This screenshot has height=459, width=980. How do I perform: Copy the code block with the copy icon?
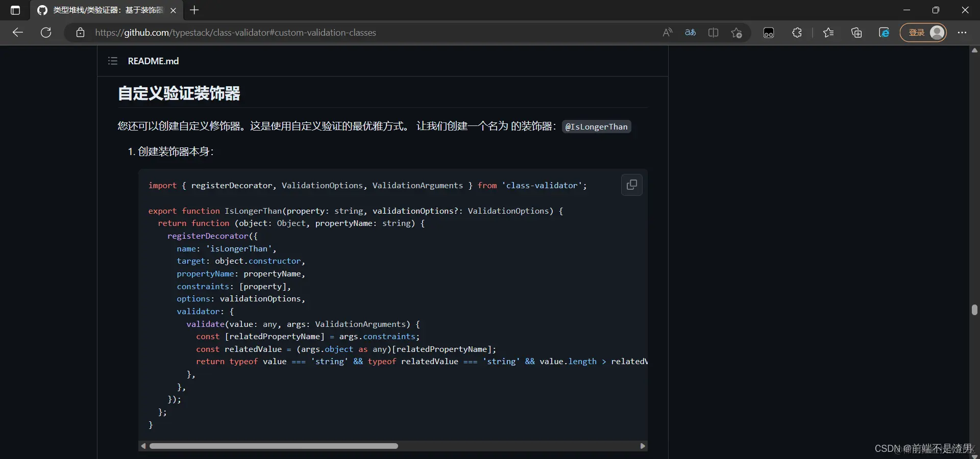click(x=631, y=185)
